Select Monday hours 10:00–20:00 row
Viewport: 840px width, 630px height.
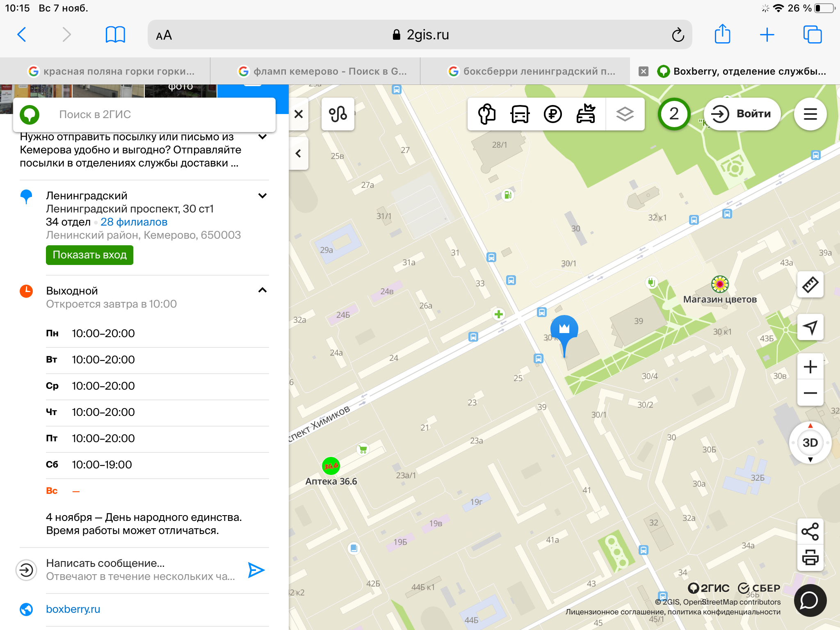point(157,333)
